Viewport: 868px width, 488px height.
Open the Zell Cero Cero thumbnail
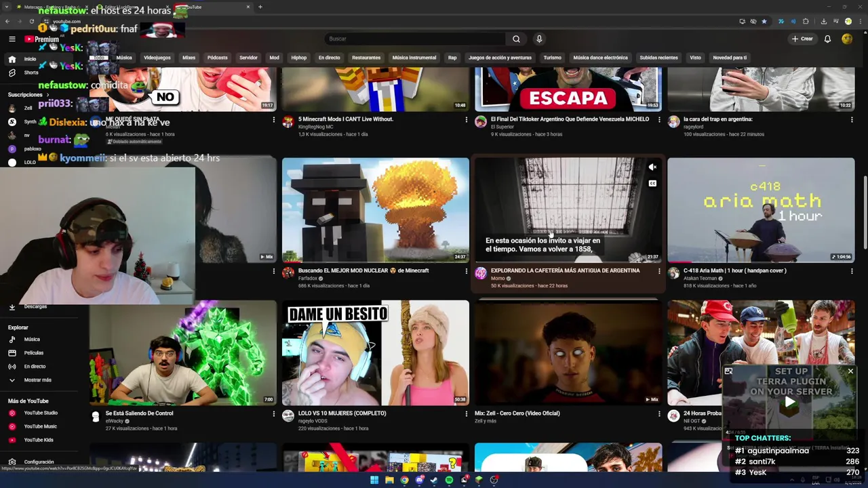coord(568,353)
